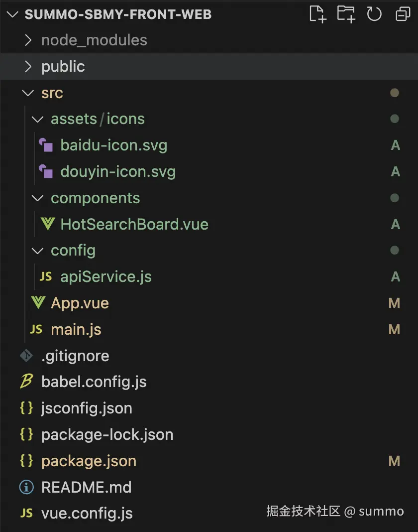Collapse all folders in explorer
Screen dimensions: 418x532
(x=402, y=14)
